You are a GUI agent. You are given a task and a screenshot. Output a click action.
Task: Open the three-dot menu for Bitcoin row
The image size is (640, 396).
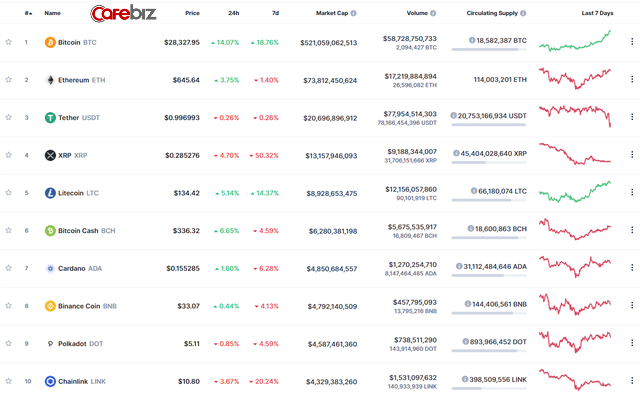pos(632,41)
